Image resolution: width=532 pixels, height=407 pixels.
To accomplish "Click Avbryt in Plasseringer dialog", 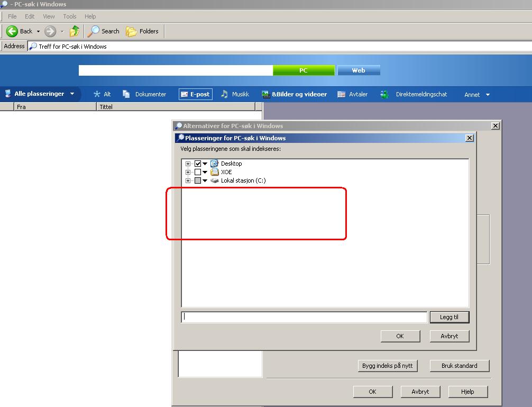I will tap(449, 336).
